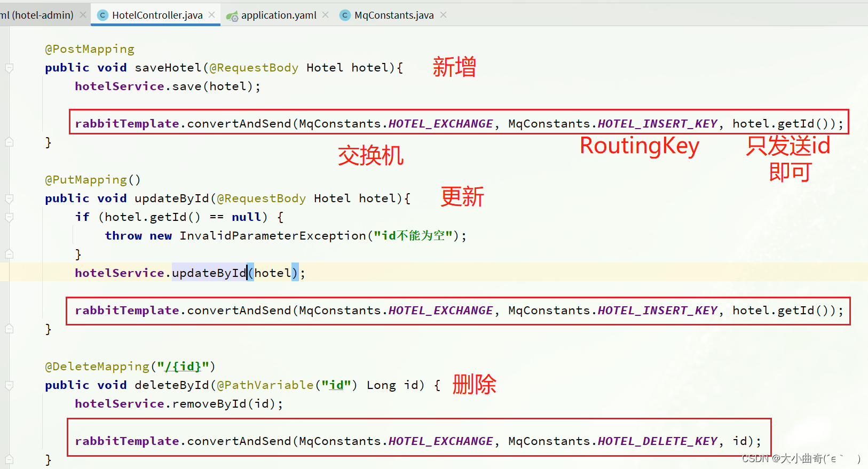
Task: Click the updateById method name in declaration
Action: (x=172, y=198)
